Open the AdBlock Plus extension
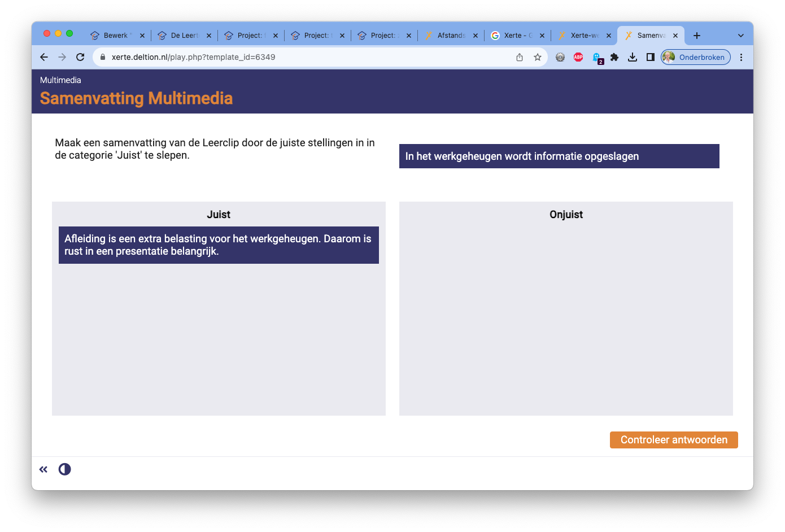 [578, 57]
